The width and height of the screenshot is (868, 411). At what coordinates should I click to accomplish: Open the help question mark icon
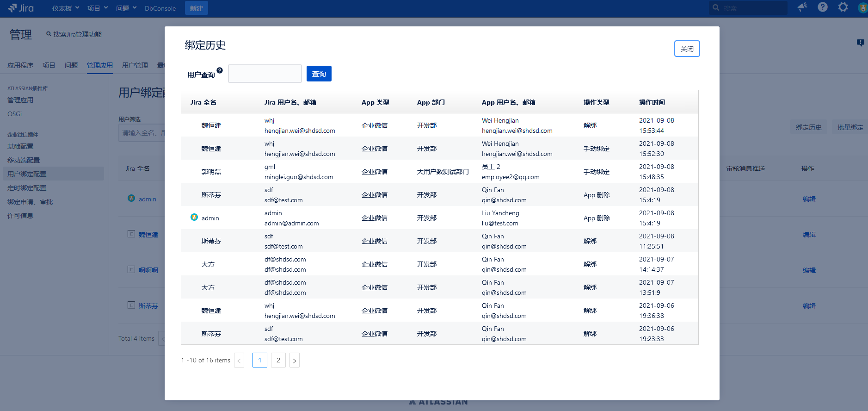[x=823, y=7]
